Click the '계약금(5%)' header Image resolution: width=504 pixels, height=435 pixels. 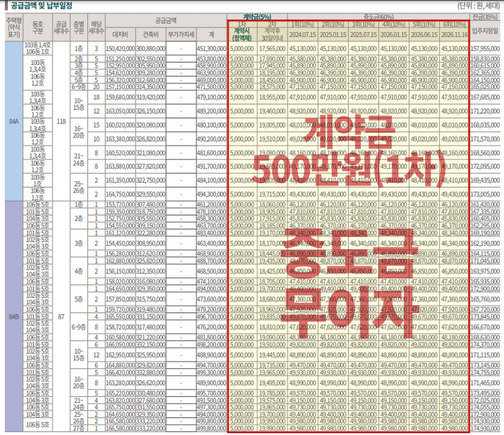point(257,17)
